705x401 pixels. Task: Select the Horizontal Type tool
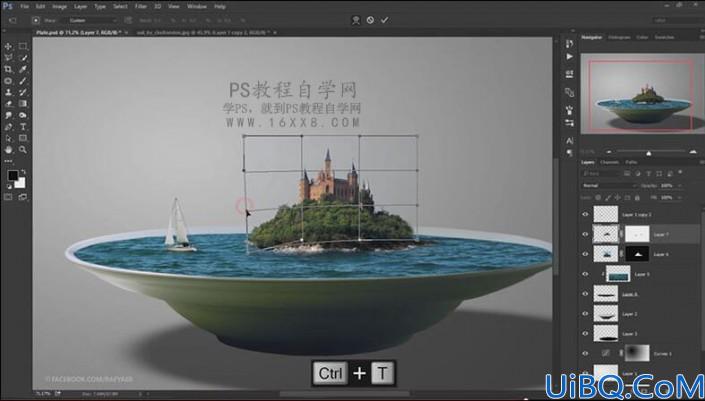click(x=23, y=127)
